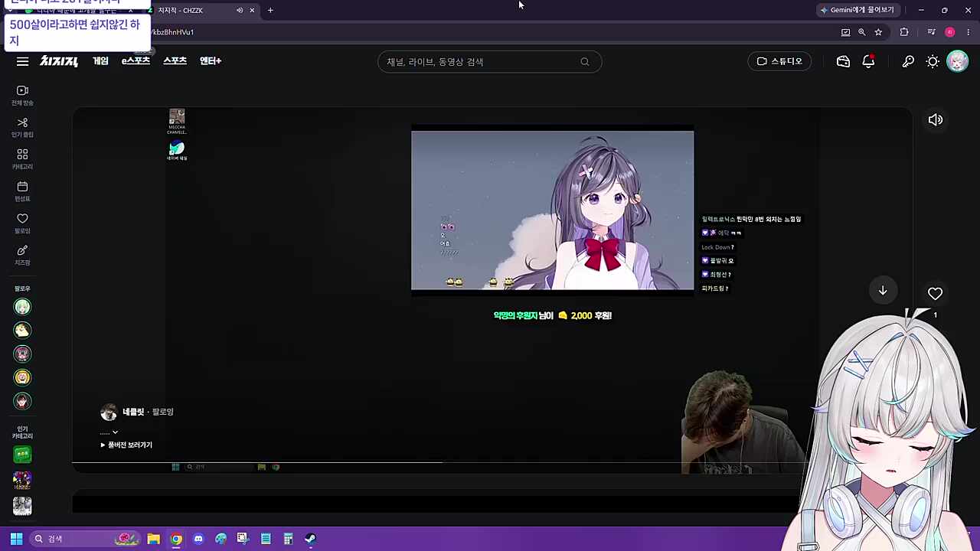This screenshot has width=980, height=551.
Task: Open the cheese wallet icon
Action: (x=843, y=61)
